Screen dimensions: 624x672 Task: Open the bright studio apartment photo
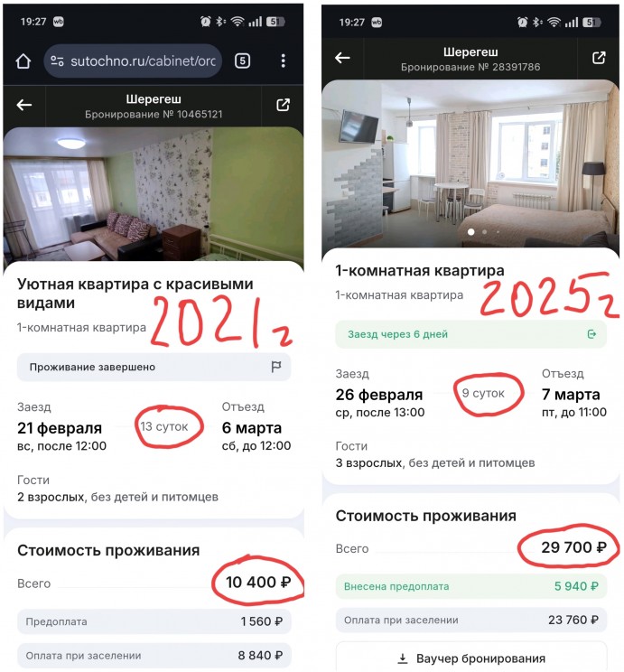click(470, 163)
